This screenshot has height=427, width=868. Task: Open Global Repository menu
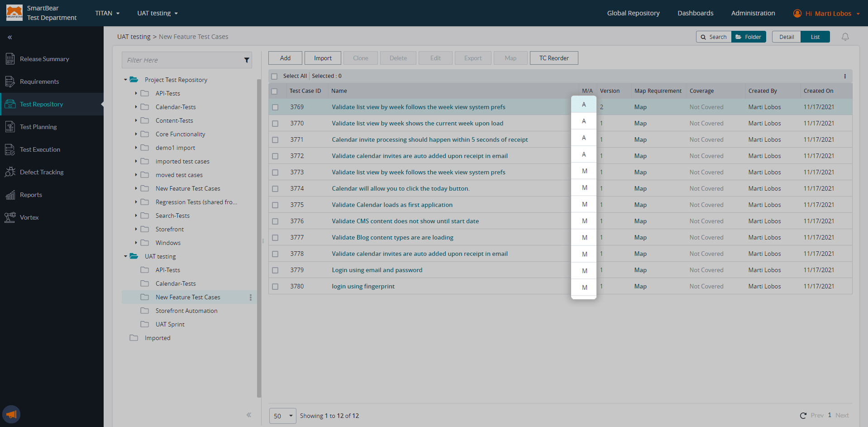(633, 13)
